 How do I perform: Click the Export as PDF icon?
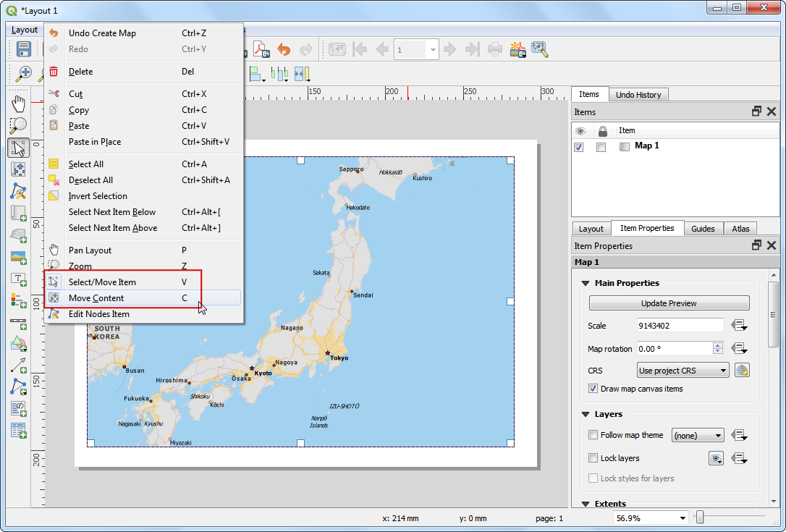coord(260,49)
